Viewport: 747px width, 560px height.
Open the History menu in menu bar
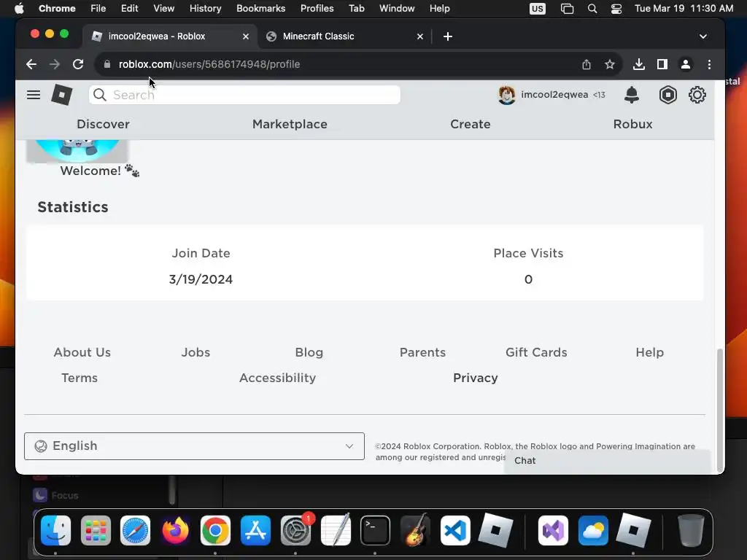pyautogui.click(x=205, y=8)
